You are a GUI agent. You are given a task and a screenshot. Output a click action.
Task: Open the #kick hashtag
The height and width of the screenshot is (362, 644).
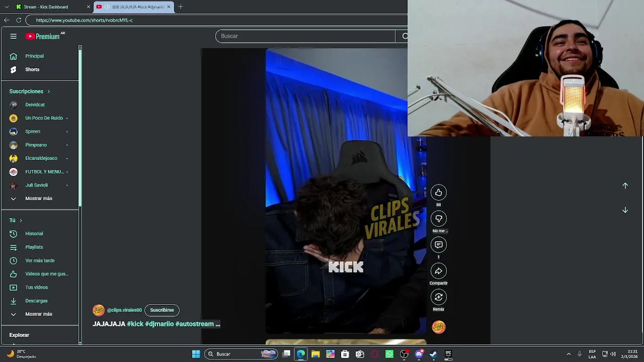pyautogui.click(x=135, y=324)
